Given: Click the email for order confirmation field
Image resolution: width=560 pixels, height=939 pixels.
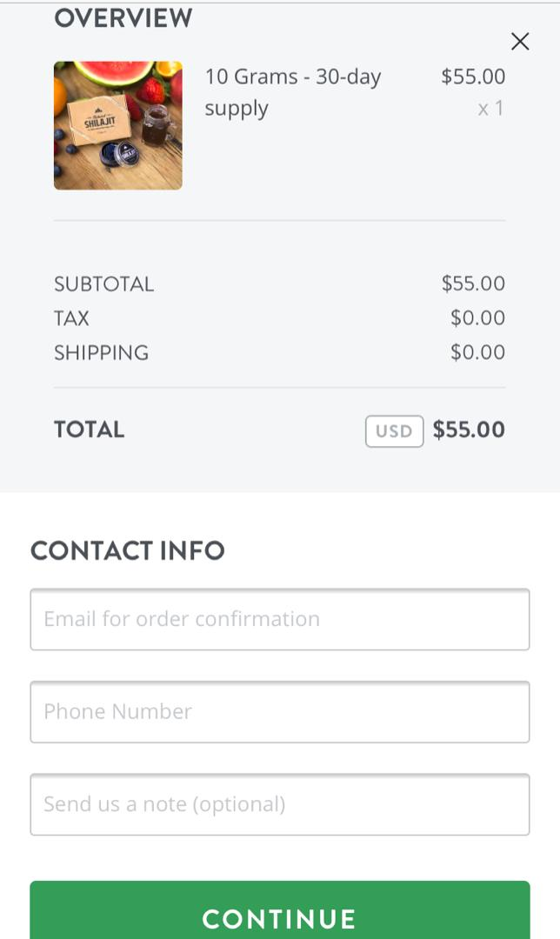Looking at the screenshot, I should [x=280, y=619].
